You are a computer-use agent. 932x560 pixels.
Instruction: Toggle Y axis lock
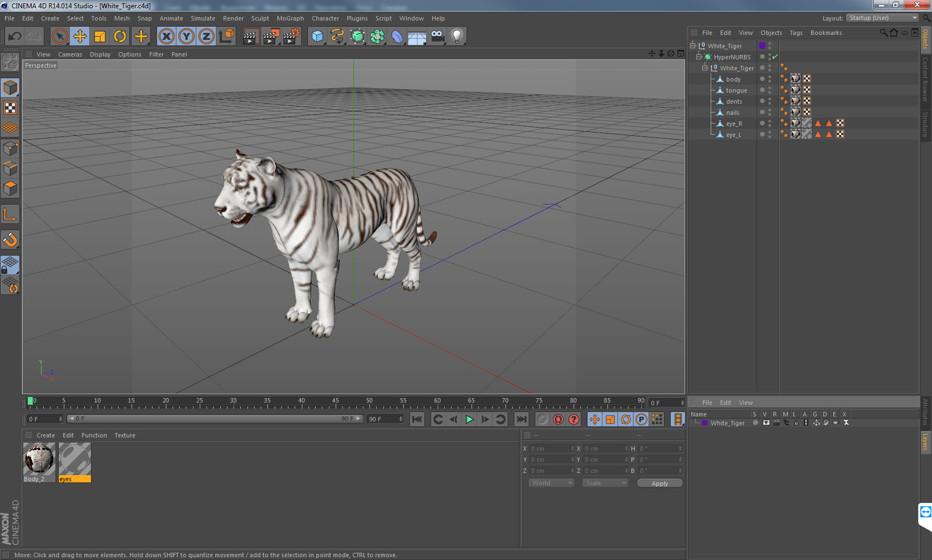[x=186, y=37]
